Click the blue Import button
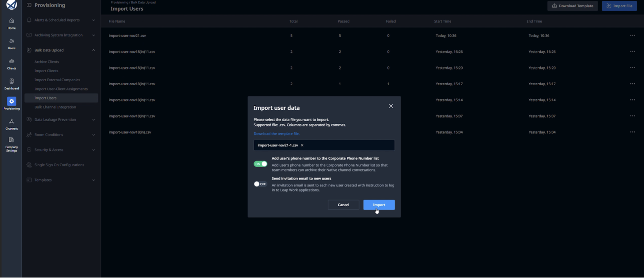The height and width of the screenshot is (278, 644). click(379, 205)
